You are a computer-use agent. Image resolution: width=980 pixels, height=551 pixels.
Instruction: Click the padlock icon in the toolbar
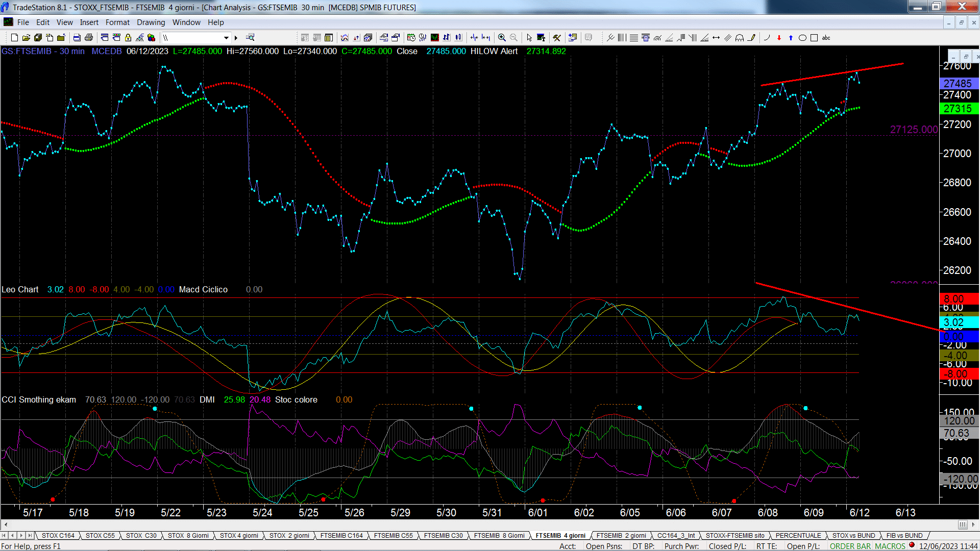(x=128, y=38)
